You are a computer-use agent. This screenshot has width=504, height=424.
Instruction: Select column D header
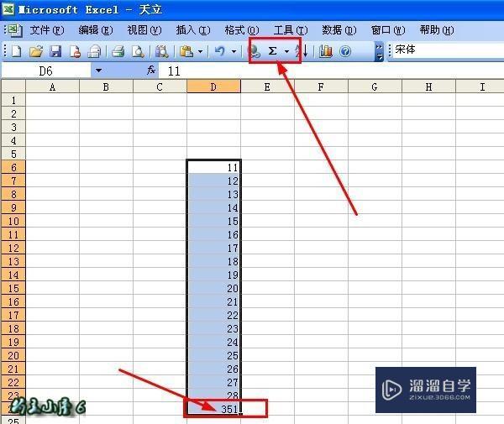tap(213, 86)
